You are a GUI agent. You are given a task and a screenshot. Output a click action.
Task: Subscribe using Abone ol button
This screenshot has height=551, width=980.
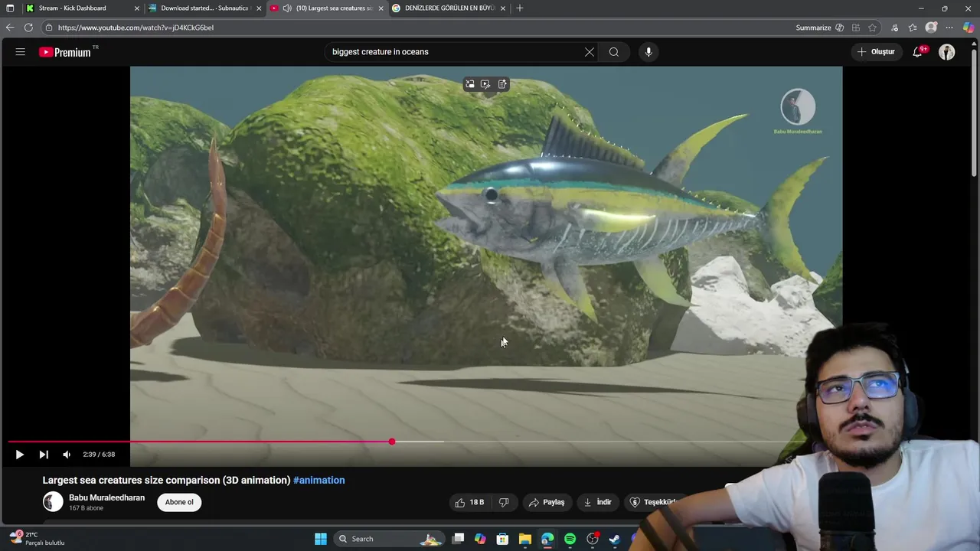[x=179, y=502]
